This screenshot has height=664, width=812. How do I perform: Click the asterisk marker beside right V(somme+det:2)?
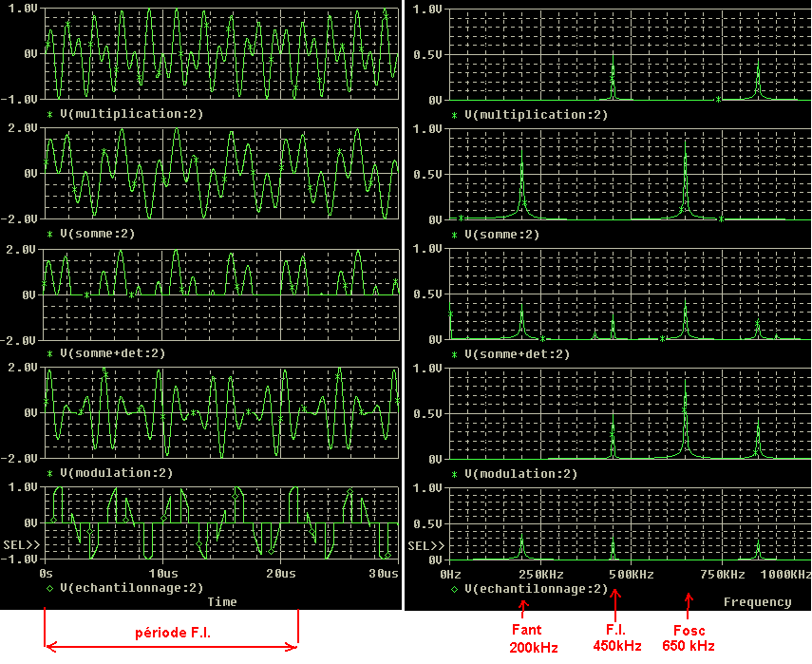(x=455, y=354)
